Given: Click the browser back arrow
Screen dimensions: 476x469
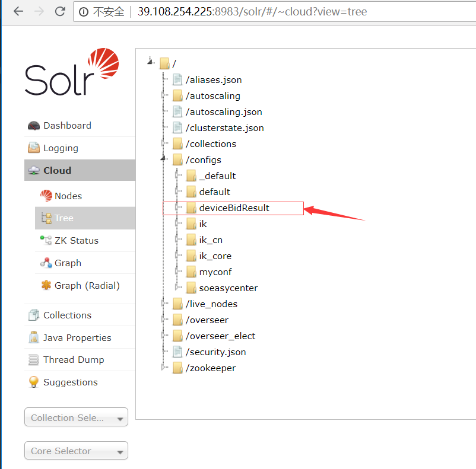Looking at the screenshot, I should 18,11.
